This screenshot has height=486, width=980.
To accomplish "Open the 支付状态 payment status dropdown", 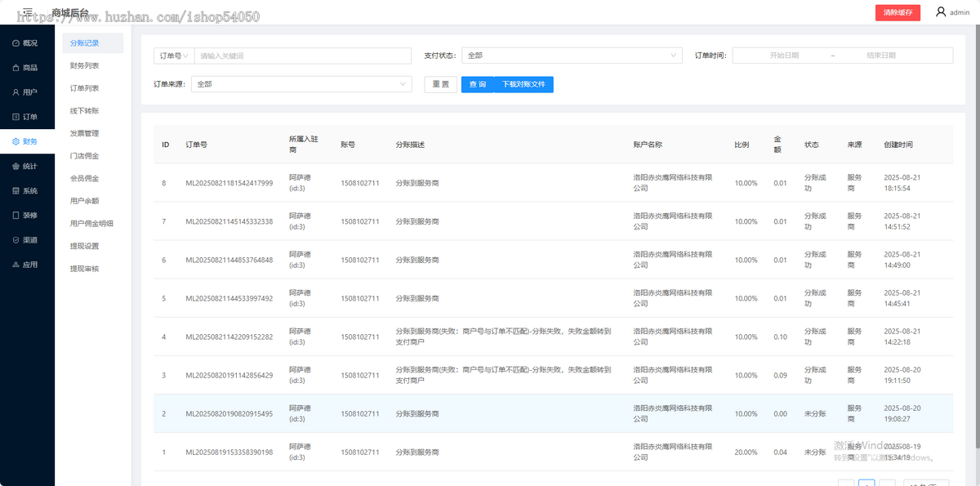I will 572,55.
